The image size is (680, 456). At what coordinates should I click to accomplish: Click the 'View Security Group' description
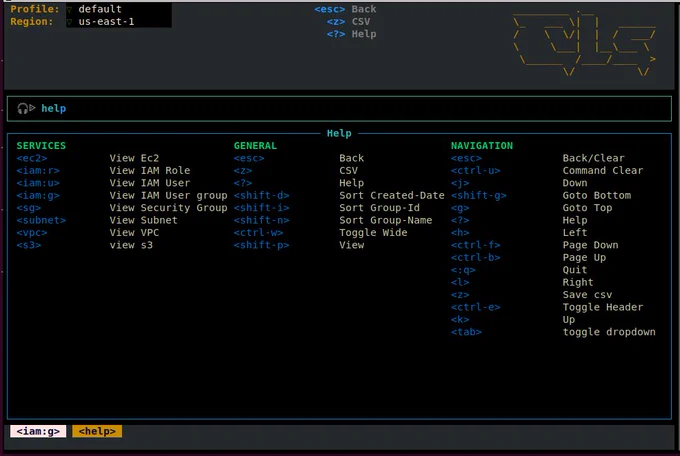click(x=168, y=208)
